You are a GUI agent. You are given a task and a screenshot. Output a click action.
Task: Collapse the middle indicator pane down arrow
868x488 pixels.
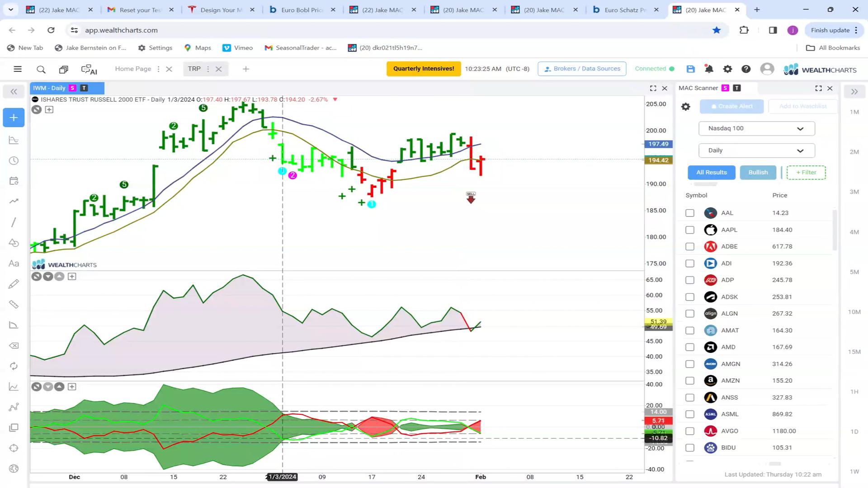pos(48,277)
